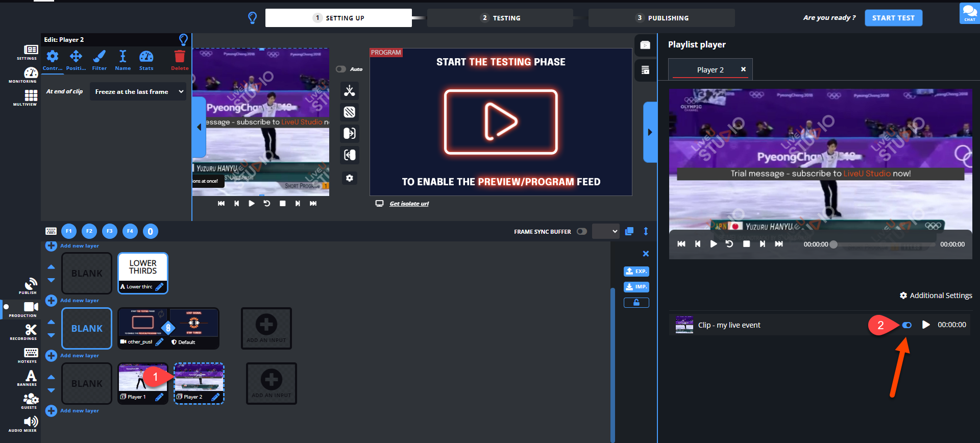This screenshot has height=443, width=980.
Task: Move other_push layer up
Action: [51, 322]
